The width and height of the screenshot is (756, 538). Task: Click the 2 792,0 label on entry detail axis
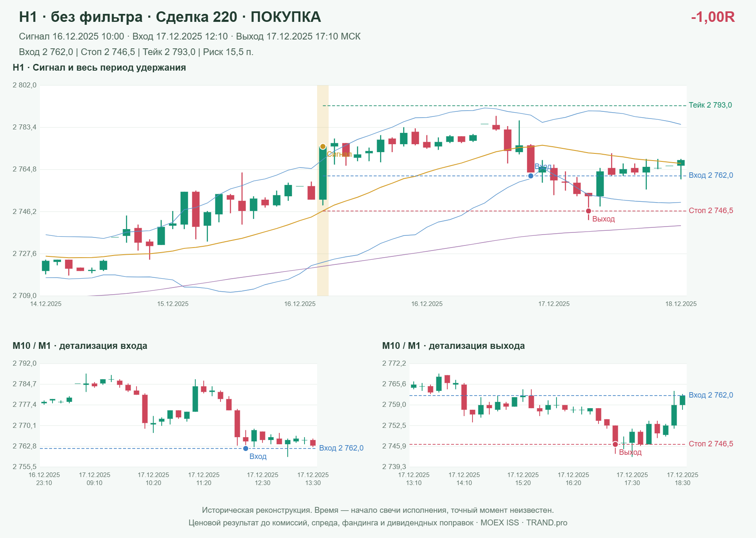click(x=25, y=364)
